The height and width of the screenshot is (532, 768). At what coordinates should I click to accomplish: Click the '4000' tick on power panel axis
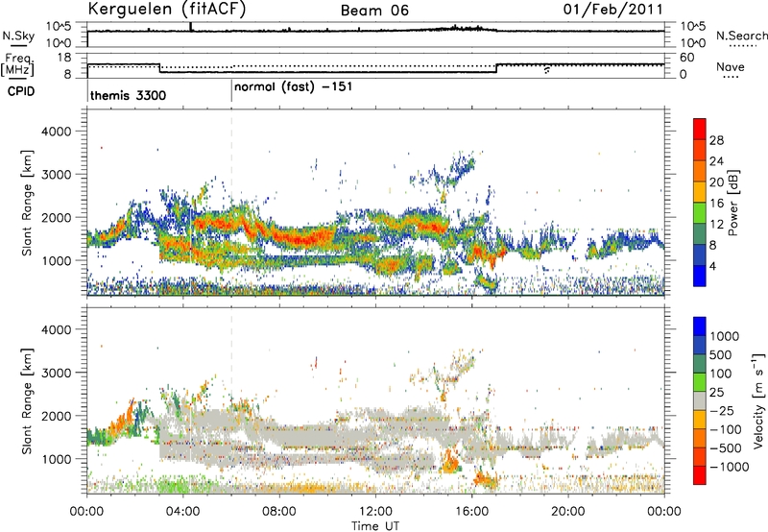point(57,132)
